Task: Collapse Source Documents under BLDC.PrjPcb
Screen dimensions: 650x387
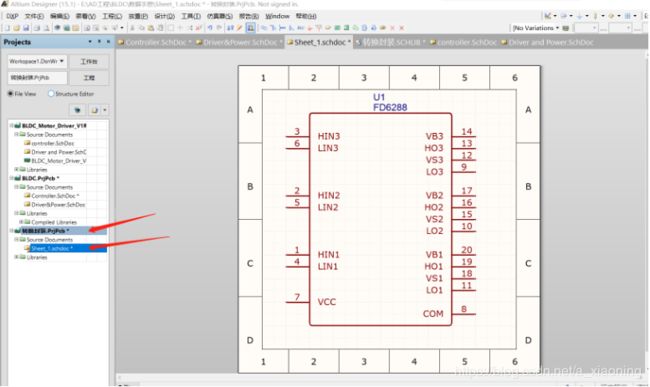Action: point(17,187)
